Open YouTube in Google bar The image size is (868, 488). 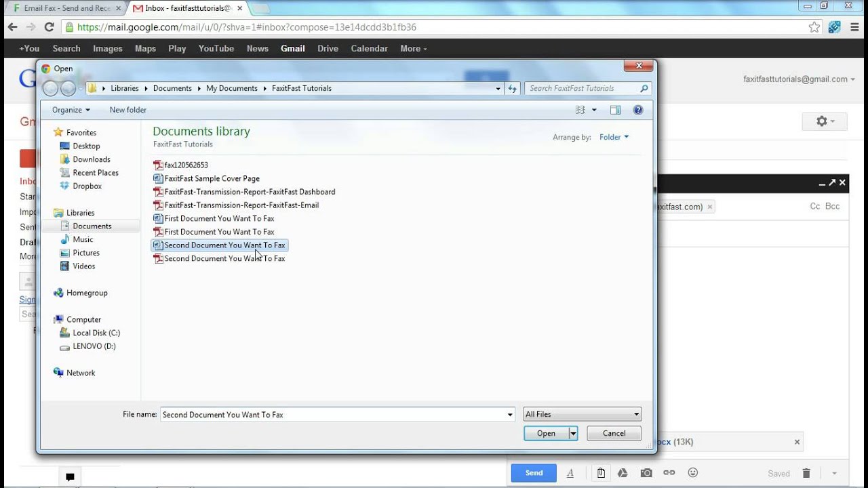click(x=216, y=48)
